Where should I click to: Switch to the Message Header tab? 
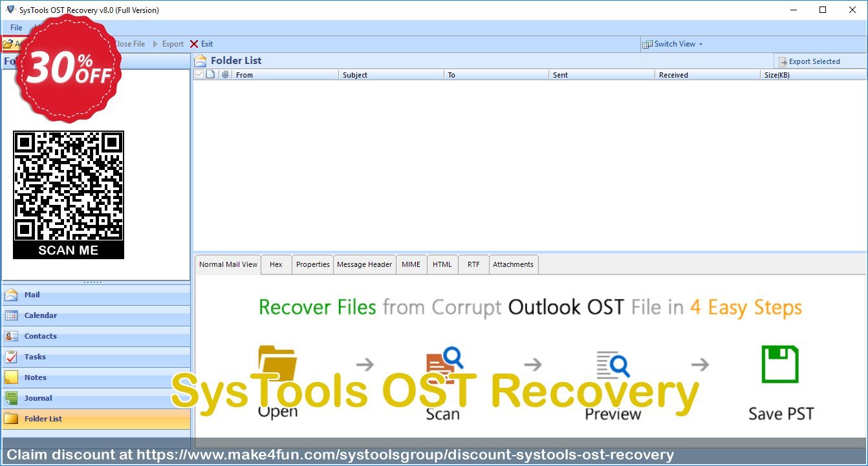364,264
